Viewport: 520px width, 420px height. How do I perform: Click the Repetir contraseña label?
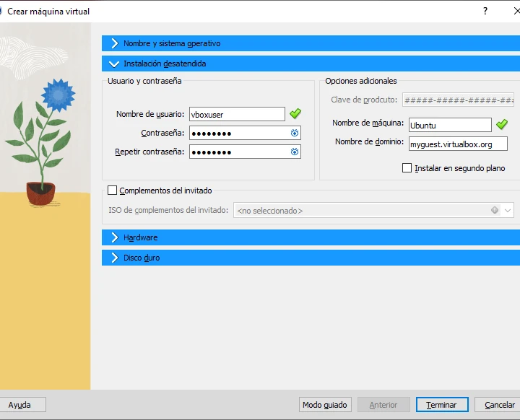149,152
